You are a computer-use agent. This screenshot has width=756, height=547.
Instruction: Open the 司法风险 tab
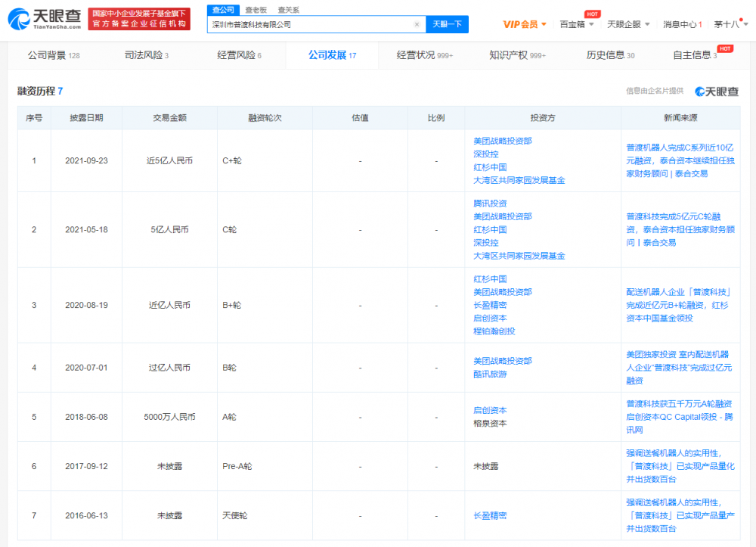tap(147, 55)
